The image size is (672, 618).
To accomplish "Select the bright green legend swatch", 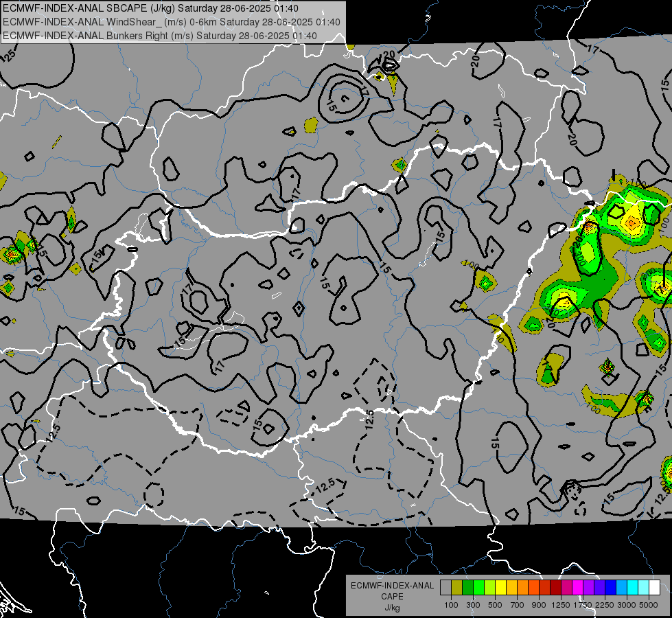I will [478, 587].
